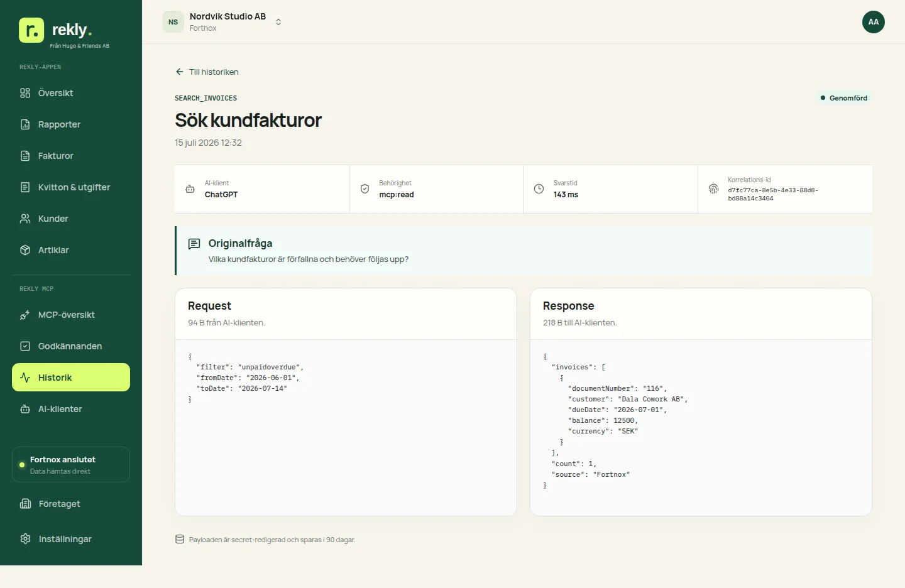Go to Godkännanden
Viewport: 905px width, 588px height.
pyautogui.click(x=71, y=346)
